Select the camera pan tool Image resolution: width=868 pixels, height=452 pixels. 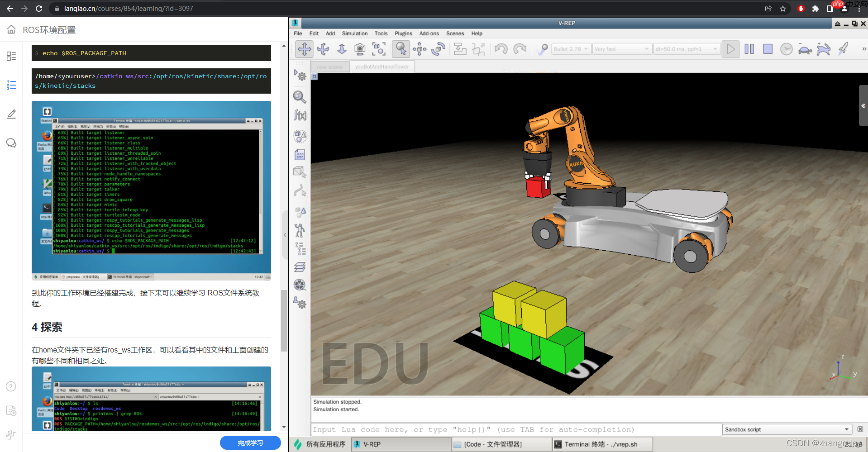click(304, 49)
